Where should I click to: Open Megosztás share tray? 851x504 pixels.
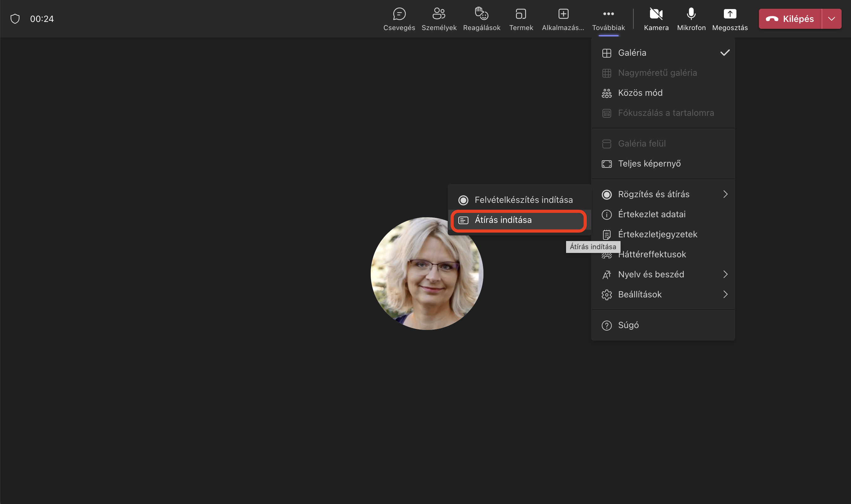(x=730, y=19)
